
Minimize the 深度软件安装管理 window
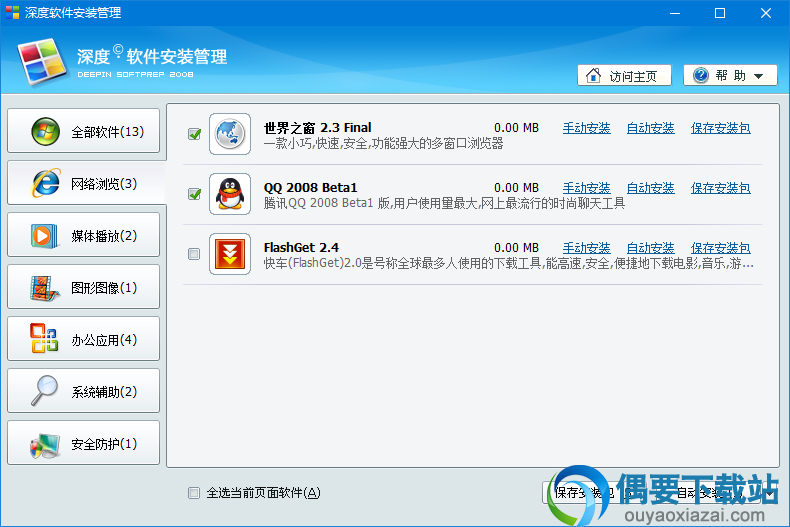pyautogui.click(x=675, y=13)
